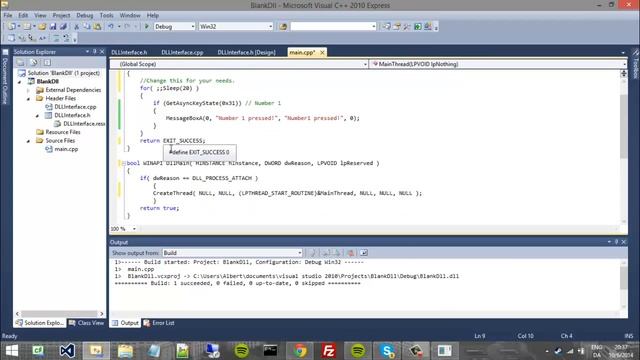Click Find Message in Code icon in Output toolbar
Screen dimensions: 640x360
[x=313, y=253]
